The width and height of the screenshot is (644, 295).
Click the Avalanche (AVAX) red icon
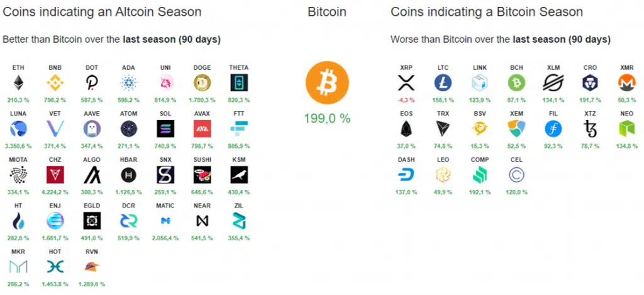point(202,128)
